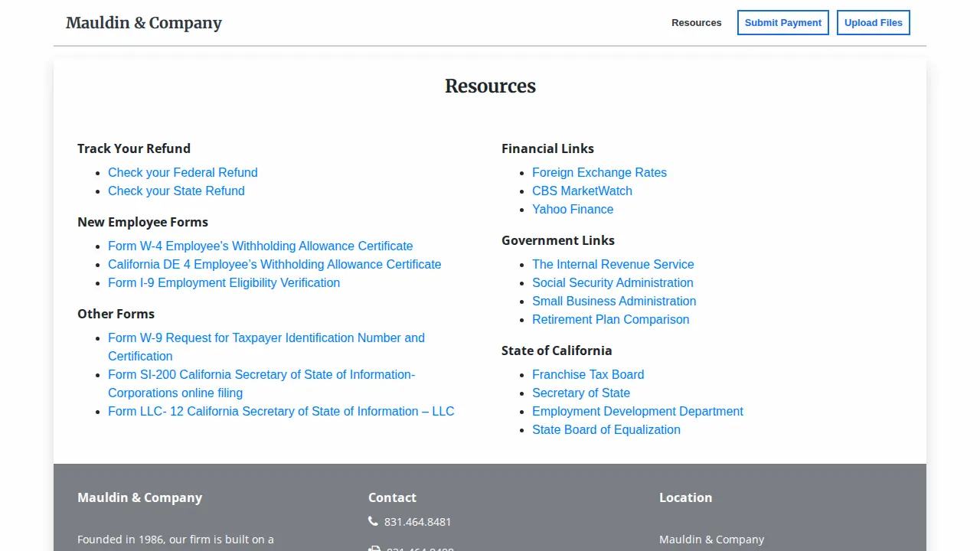Click the Upload Files button

874,23
